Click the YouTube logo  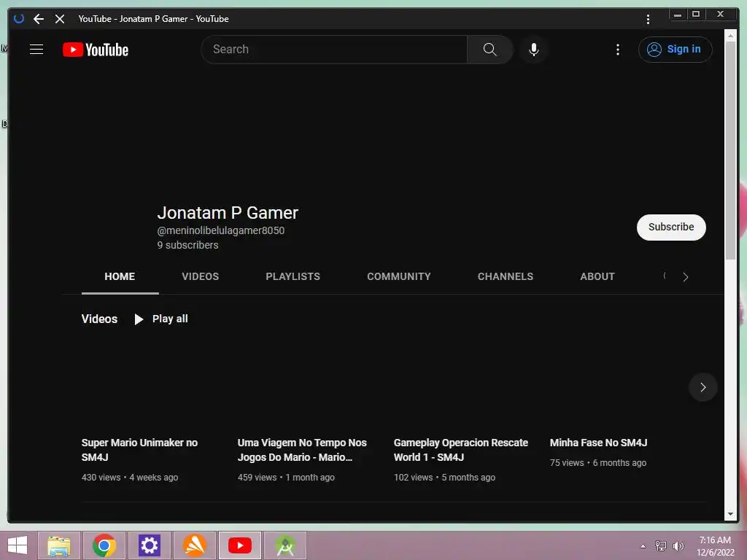[96, 50]
